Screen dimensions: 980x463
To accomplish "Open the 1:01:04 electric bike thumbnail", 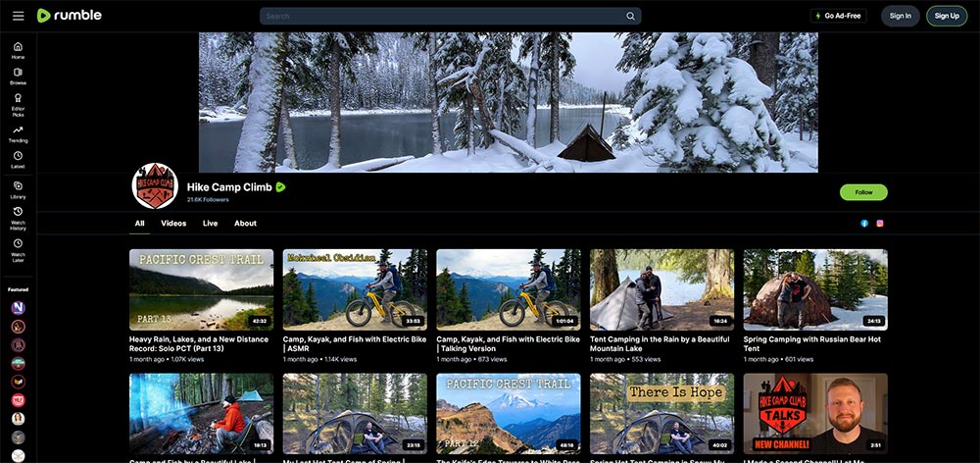I will 508,289.
